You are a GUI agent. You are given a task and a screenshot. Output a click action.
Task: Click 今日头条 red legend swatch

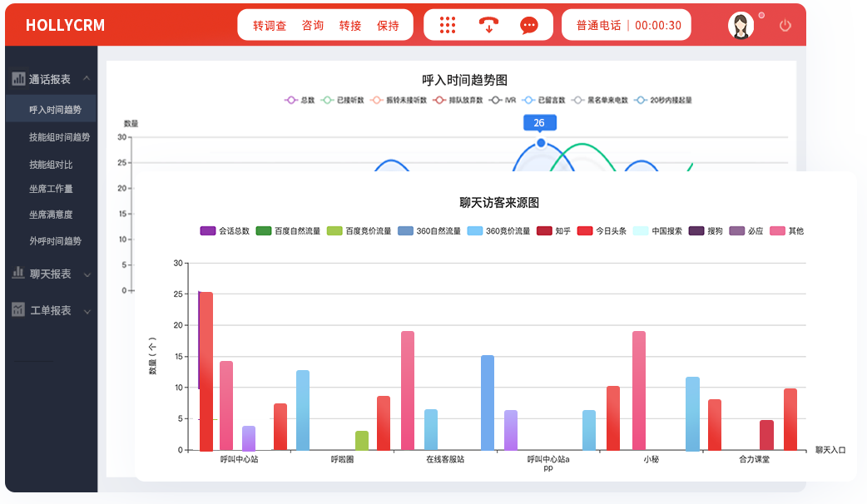click(x=584, y=230)
